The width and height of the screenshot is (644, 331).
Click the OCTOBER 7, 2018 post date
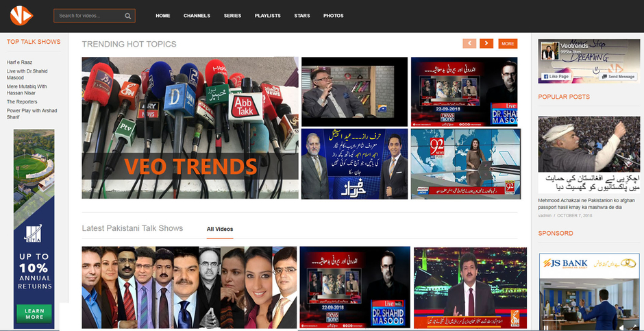point(575,216)
